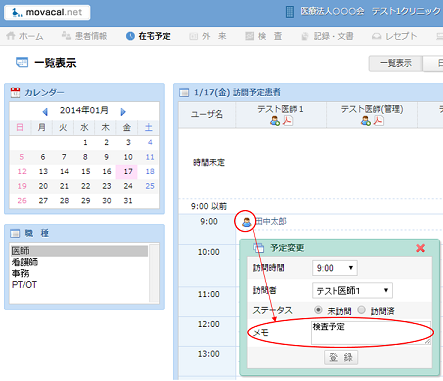Select the 在宅予定 menu
This screenshot has height=381, width=443.
148,36
